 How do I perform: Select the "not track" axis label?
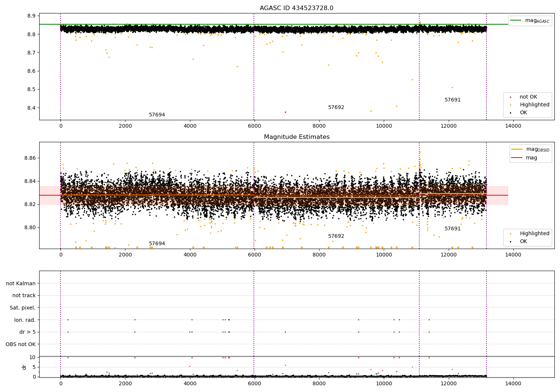tap(24, 295)
